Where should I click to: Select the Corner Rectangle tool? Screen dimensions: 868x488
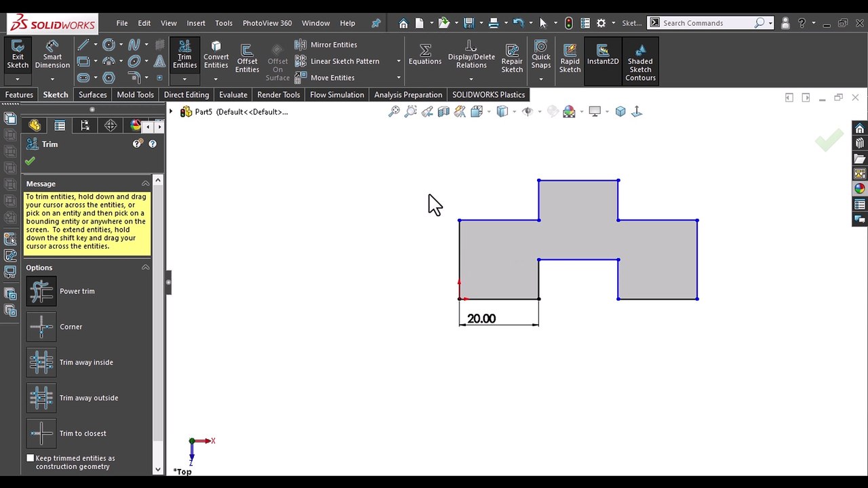(x=83, y=61)
